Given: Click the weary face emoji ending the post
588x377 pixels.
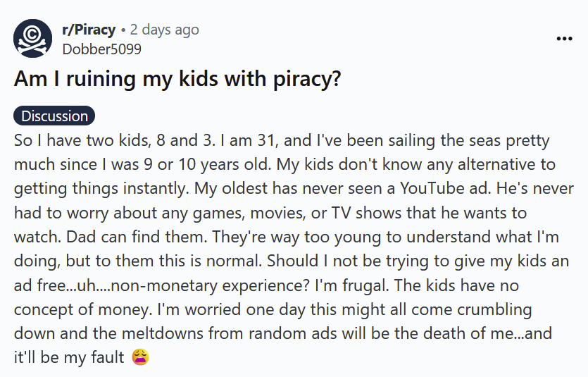Looking at the screenshot, I should point(141,357).
